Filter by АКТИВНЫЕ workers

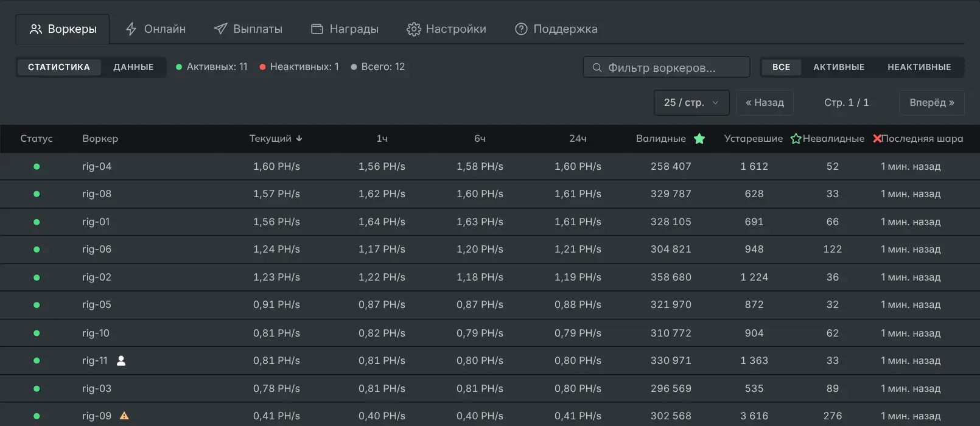pos(839,67)
